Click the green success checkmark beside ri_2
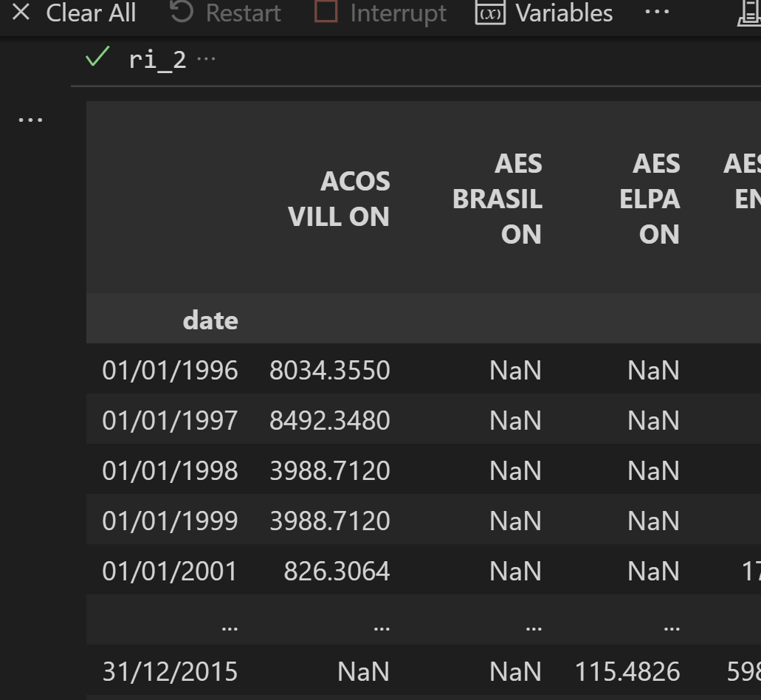The width and height of the screenshot is (761, 700). coord(96,57)
